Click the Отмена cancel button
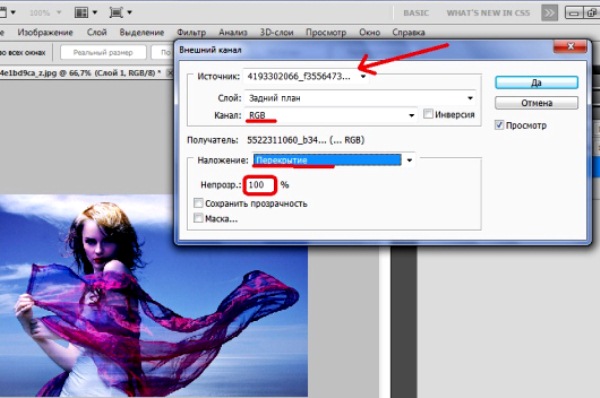This screenshot has height=398, width=600. 536,103
